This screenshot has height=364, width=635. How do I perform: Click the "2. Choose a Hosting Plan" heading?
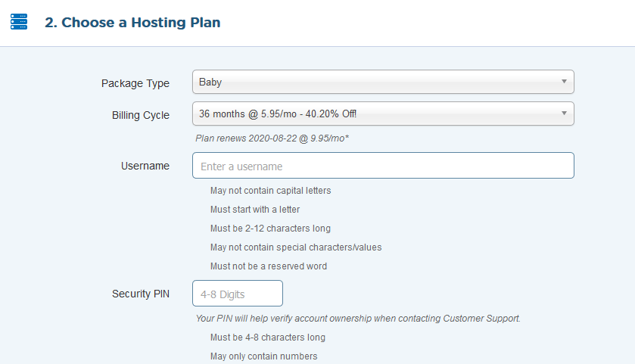coord(132,22)
